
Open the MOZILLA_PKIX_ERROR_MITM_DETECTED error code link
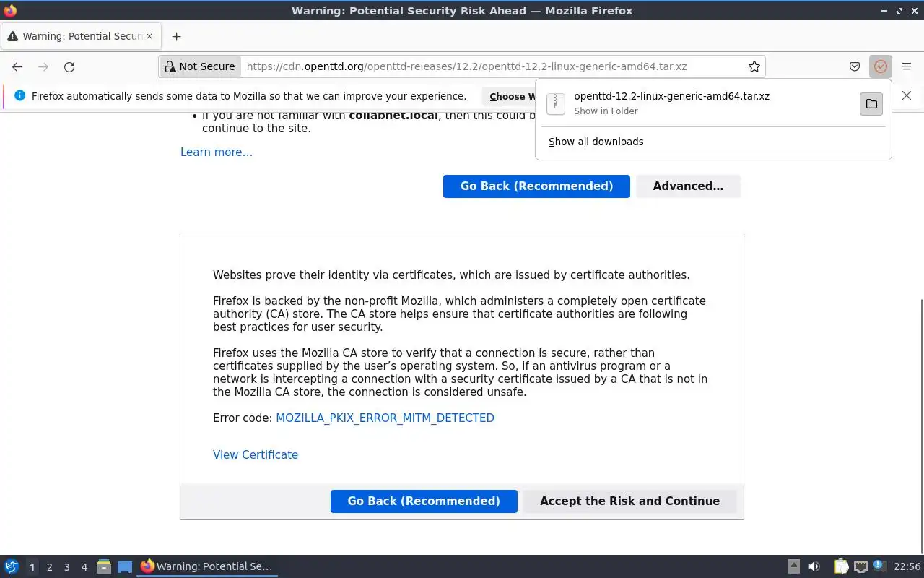click(385, 418)
